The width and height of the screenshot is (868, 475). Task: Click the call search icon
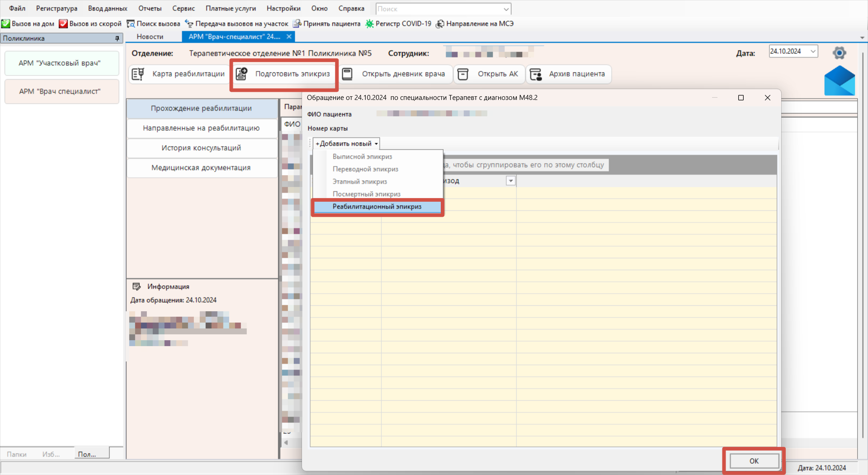click(x=131, y=24)
